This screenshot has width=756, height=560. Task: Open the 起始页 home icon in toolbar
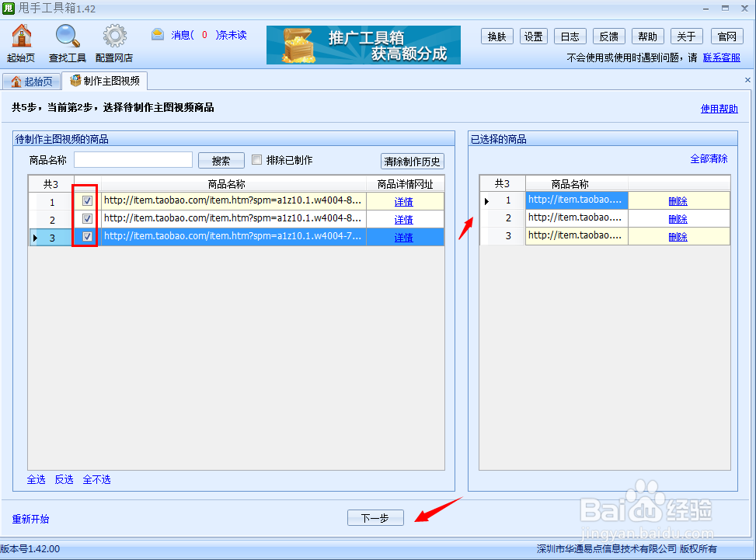[x=20, y=35]
